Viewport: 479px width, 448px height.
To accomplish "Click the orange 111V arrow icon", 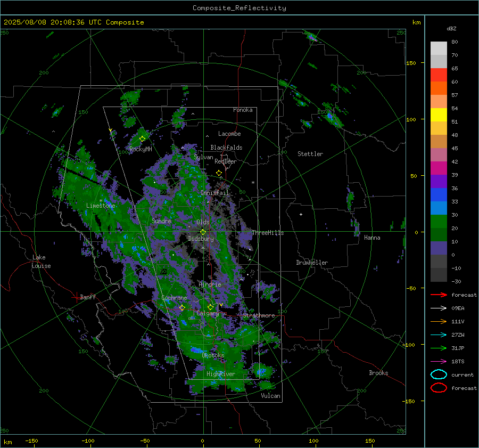I will coord(439,321).
